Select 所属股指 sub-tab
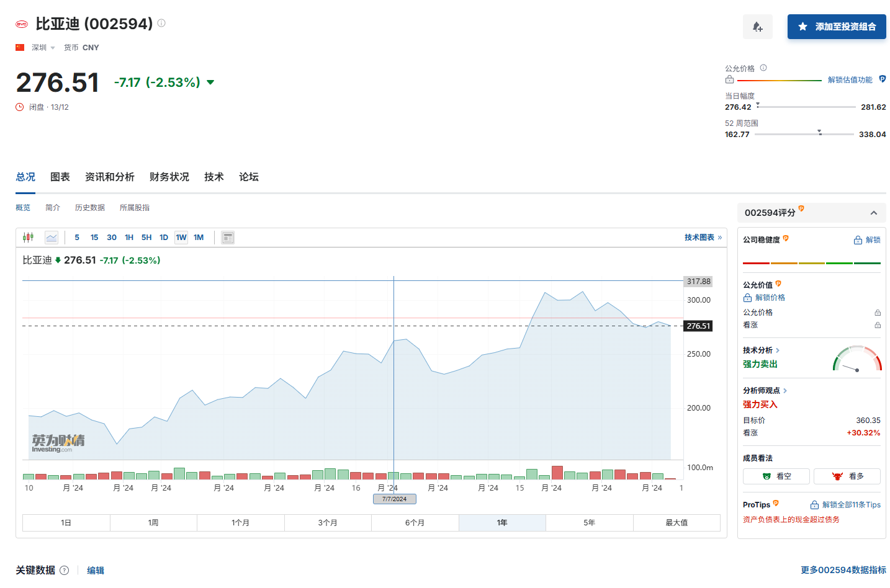Image resolution: width=890 pixels, height=588 pixels. tap(135, 208)
